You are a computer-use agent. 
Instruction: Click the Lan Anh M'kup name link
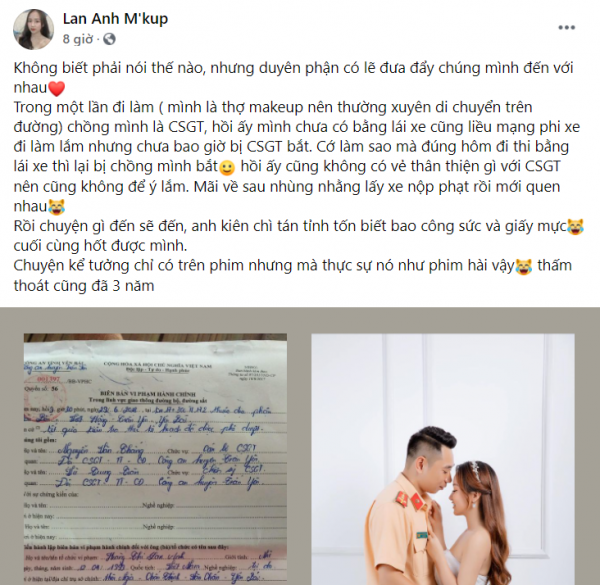115,19
